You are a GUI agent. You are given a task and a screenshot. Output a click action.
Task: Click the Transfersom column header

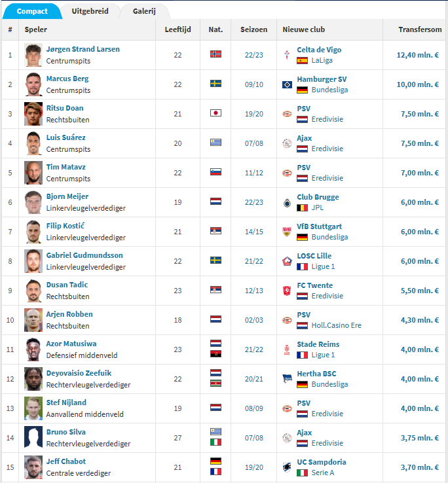point(420,29)
